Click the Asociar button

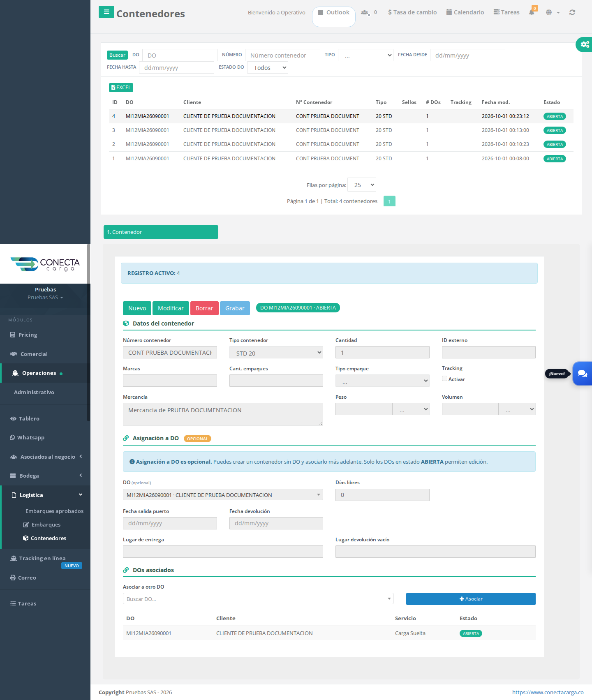471,599
